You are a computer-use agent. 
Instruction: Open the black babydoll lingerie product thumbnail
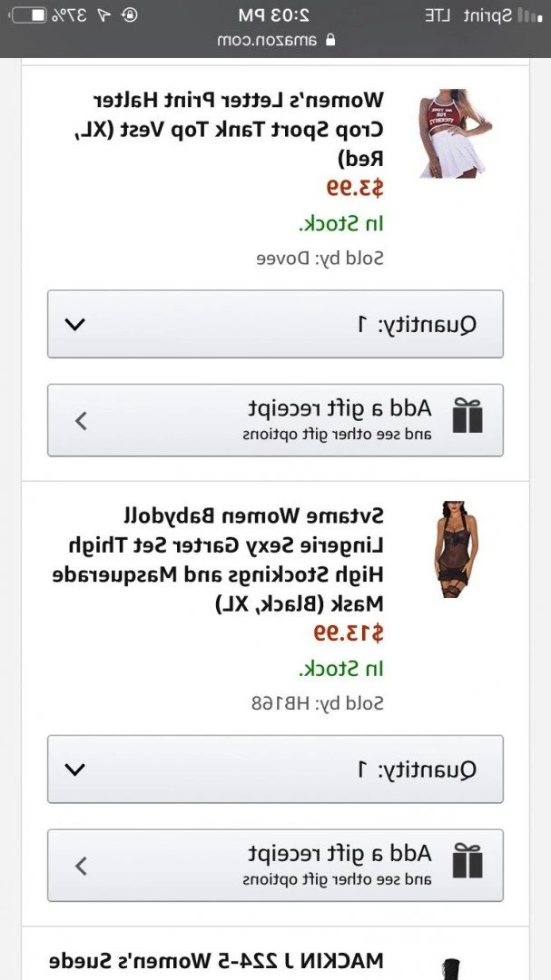click(456, 549)
